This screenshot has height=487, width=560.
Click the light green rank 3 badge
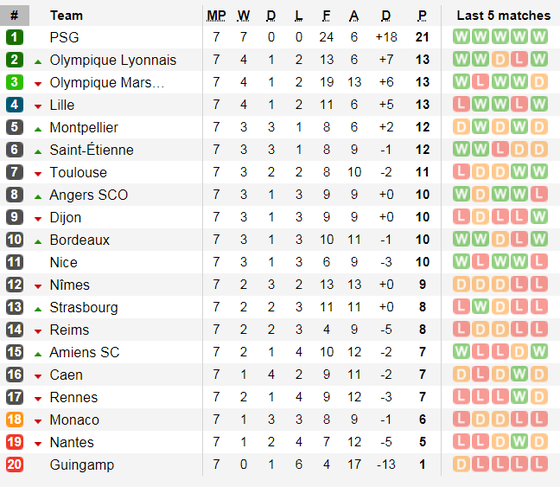[14, 82]
